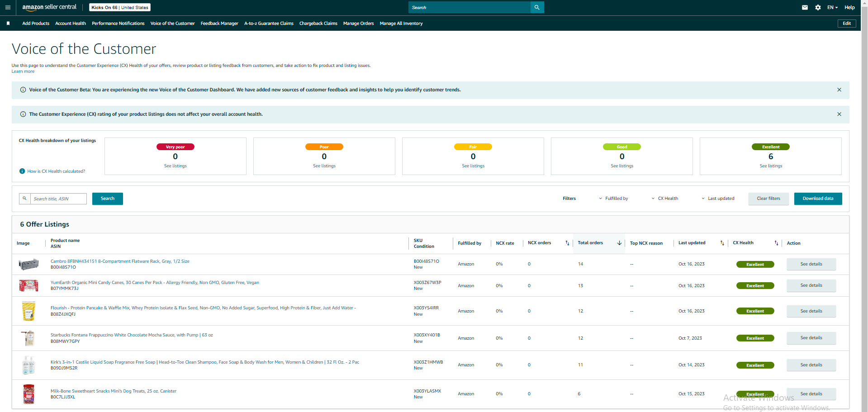Open See listings under Very poor

(x=175, y=166)
